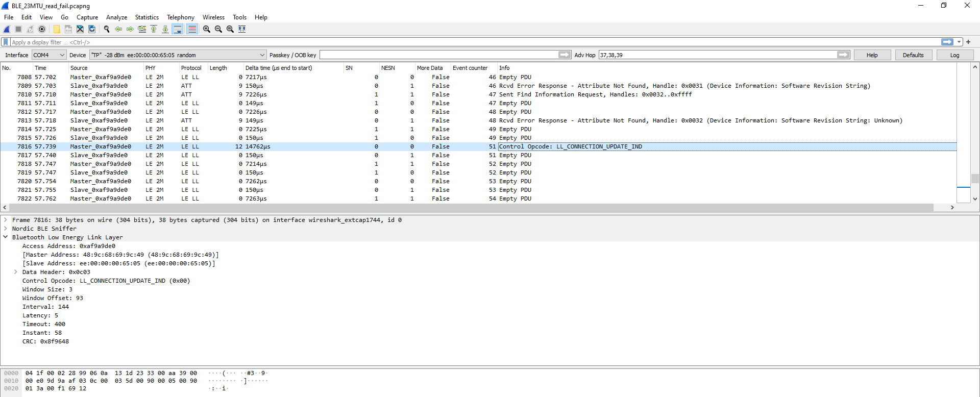The image size is (980, 397).
Task: Select the Window Offset: 93 field
Action: [53, 298]
